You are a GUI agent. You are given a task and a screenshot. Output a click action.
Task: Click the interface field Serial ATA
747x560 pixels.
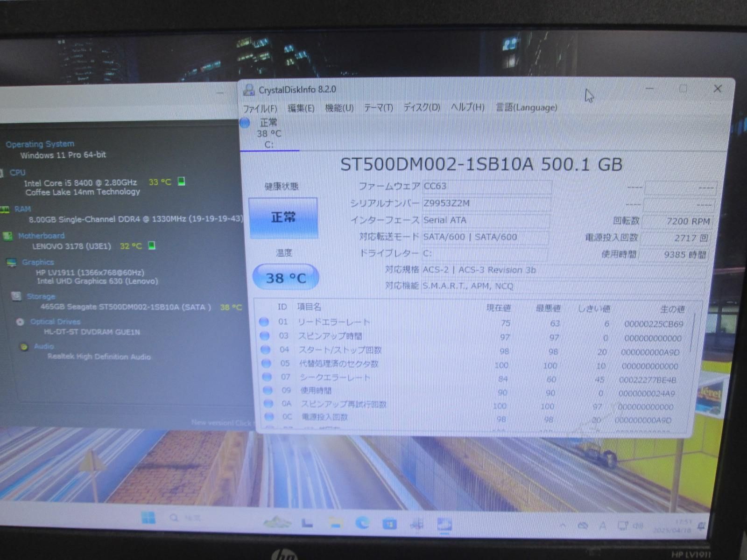point(486,220)
